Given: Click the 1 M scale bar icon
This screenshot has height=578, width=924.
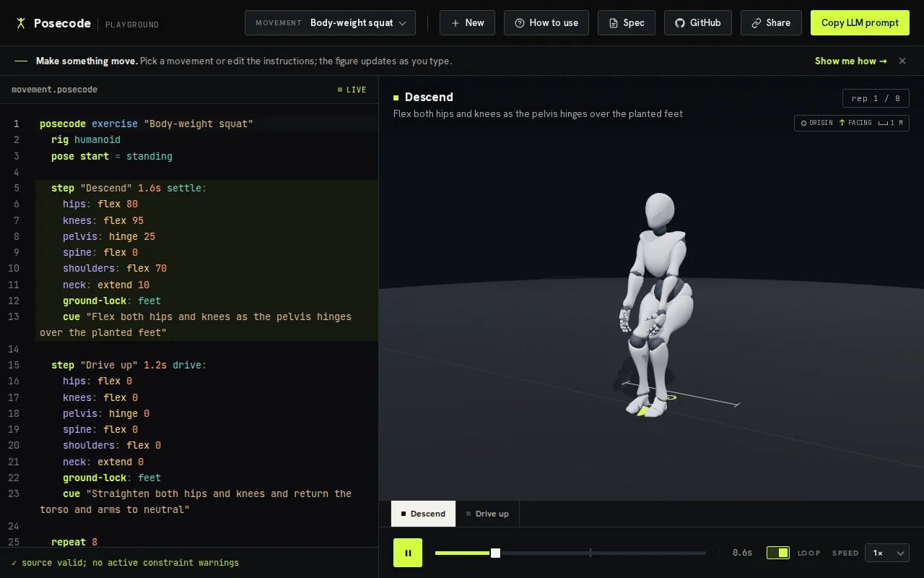Looking at the screenshot, I should 883,124.
